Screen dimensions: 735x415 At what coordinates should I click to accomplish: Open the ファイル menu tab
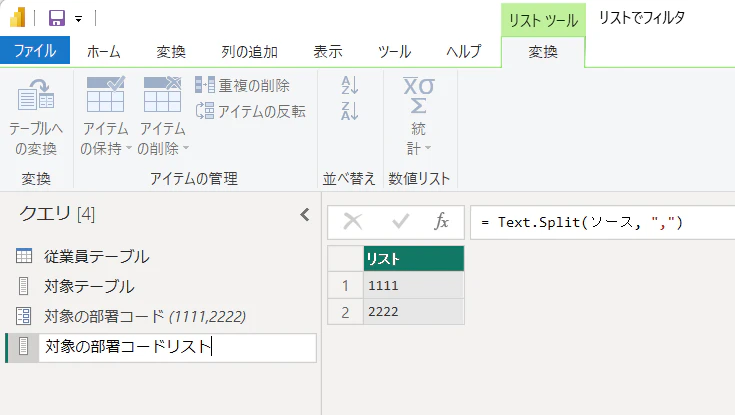(35, 51)
